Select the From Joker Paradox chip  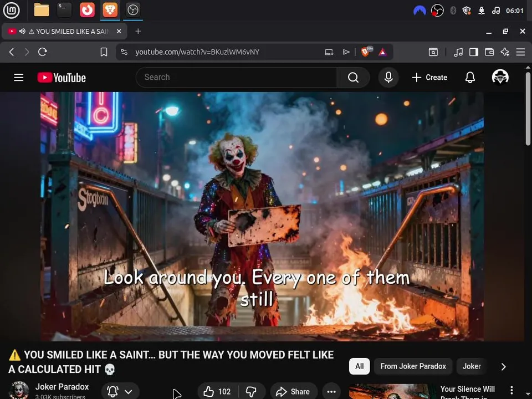pyautogui.click(x=413, y=366)
